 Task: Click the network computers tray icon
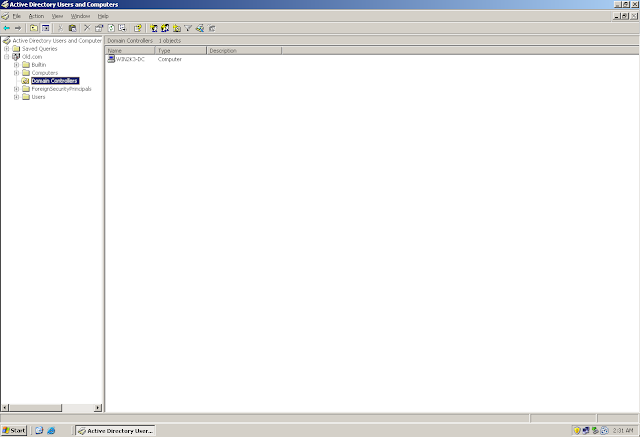(586, 430)
